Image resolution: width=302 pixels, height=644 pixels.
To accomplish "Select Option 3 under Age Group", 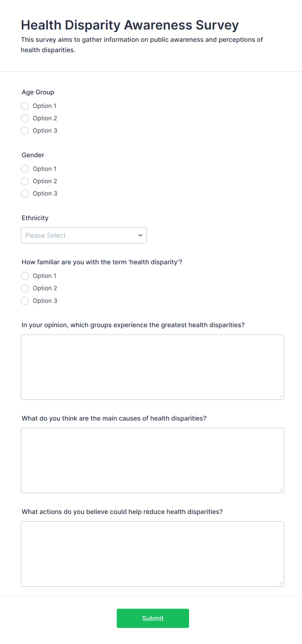I will pos(25,130).
